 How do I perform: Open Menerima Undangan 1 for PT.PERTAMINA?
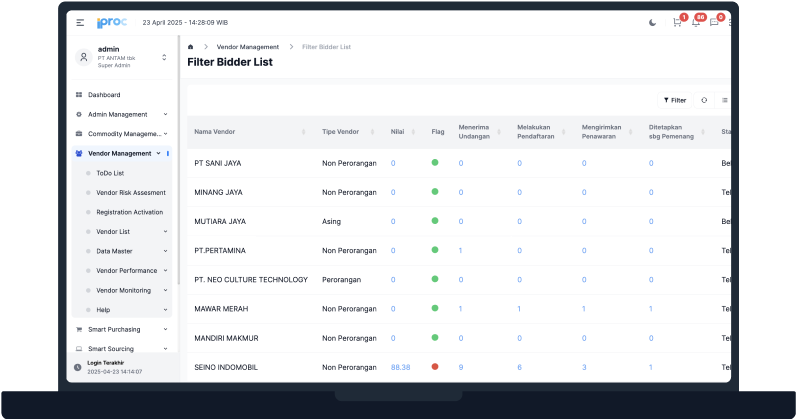[460, 250]
